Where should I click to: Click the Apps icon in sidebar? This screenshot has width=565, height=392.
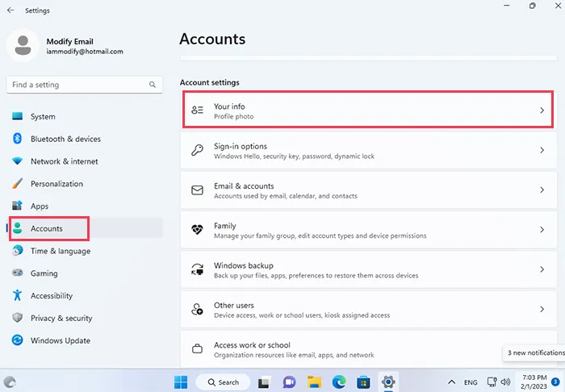[17, 206]
